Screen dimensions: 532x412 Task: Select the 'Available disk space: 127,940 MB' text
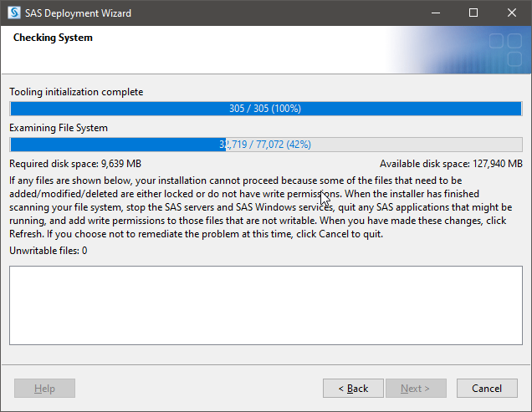tap(451, 164)
